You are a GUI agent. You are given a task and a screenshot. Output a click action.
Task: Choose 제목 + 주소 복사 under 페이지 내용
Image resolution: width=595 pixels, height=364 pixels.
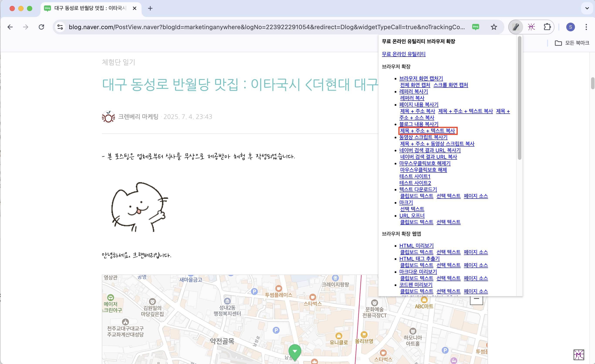[x=417, y=111]
